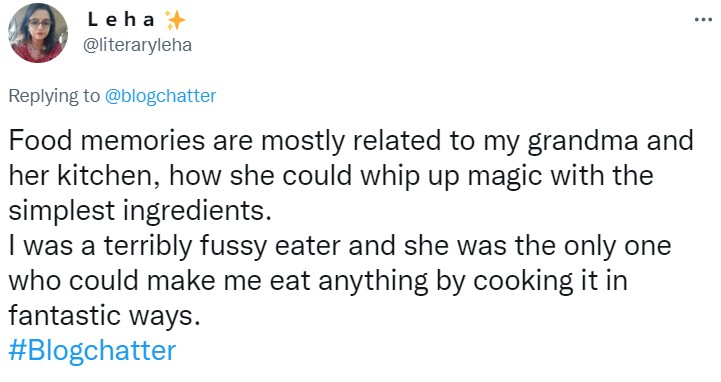This screenshot has width=721, height=382.
Task: Click the word "grandma" in the tweet
Action: point(583,141)
